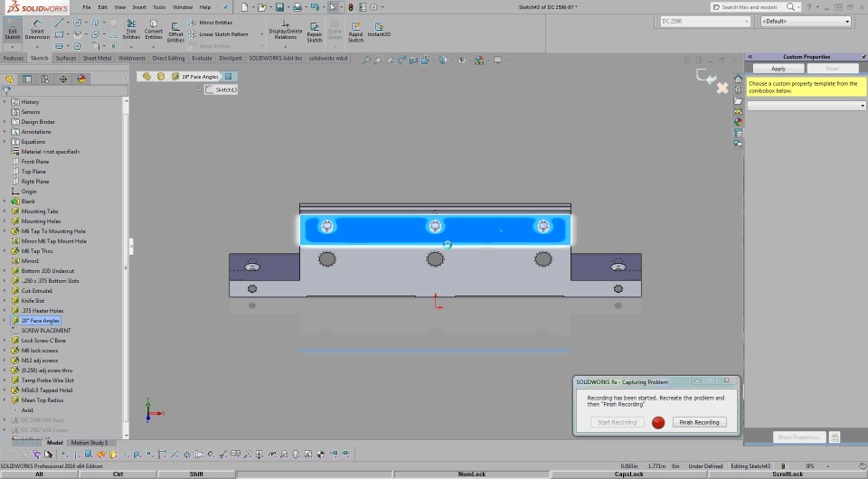This screenshot has height=479, width=868.
Task: Open the ConfigurationManager tab icon
Action: (45, 80)
